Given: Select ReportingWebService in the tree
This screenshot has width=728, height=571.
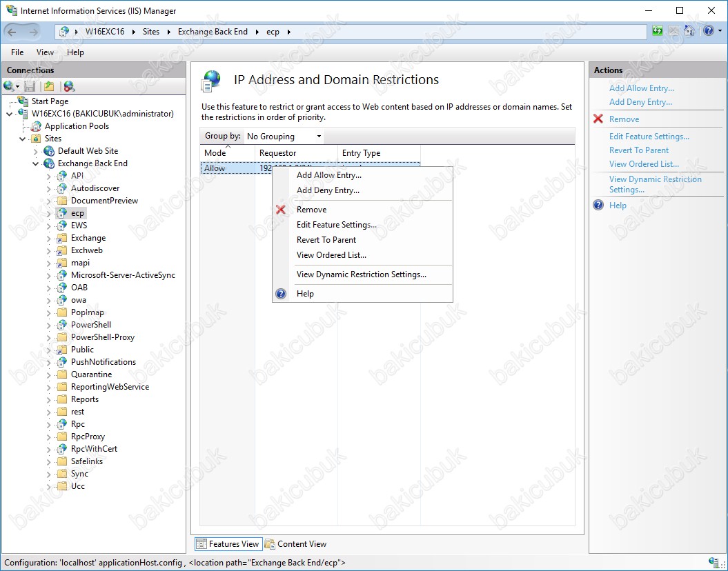Looking at the screenshot, I should tap(110, 387).
